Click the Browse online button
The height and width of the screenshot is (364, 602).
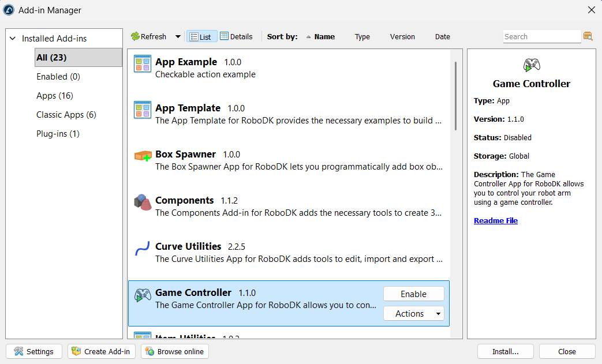pos(174,351)
